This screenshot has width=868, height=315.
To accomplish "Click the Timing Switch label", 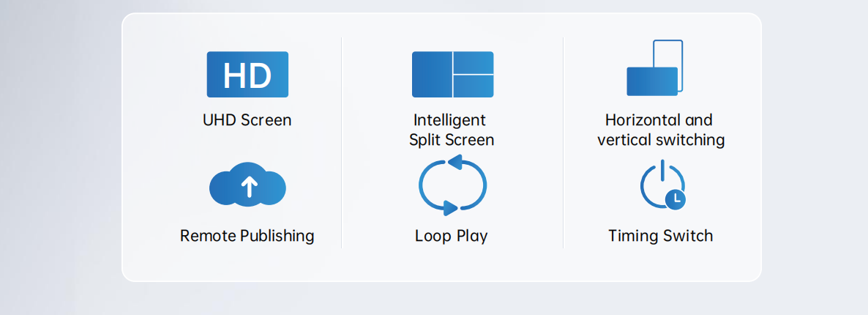I will coord(660,236).
